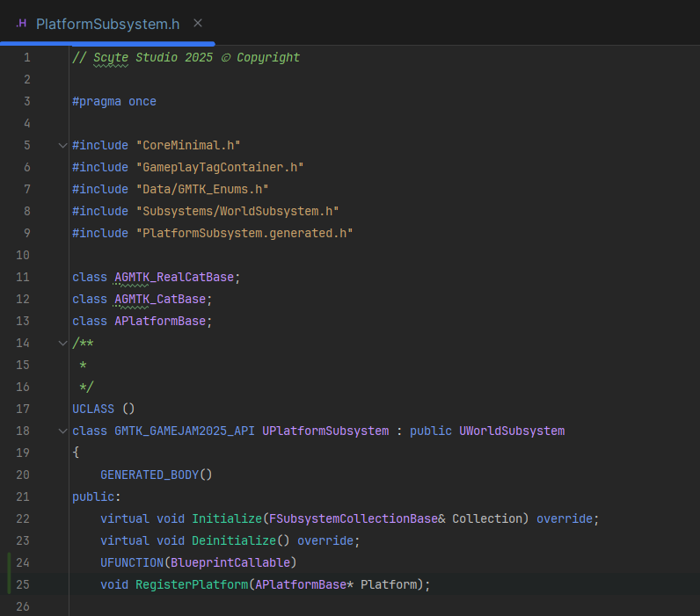Viewport: 700px width, 616px height.
Task: Click the AGMTK_RealCatBase forward declaration
Action: tap(174, 278)
